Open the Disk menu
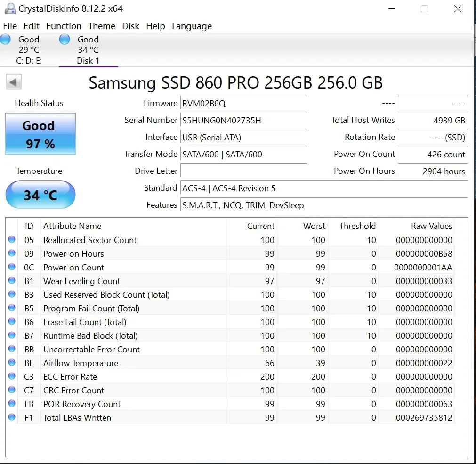 pos(130,26)
